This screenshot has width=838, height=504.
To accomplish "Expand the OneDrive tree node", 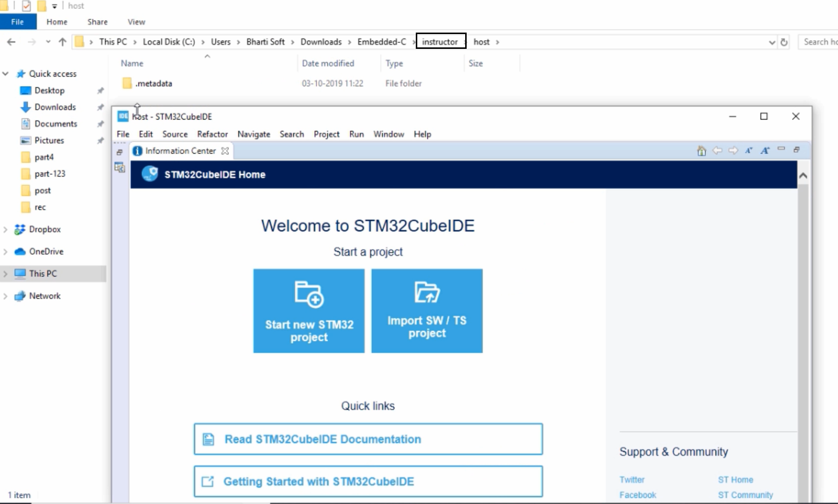I will (5, 252).
